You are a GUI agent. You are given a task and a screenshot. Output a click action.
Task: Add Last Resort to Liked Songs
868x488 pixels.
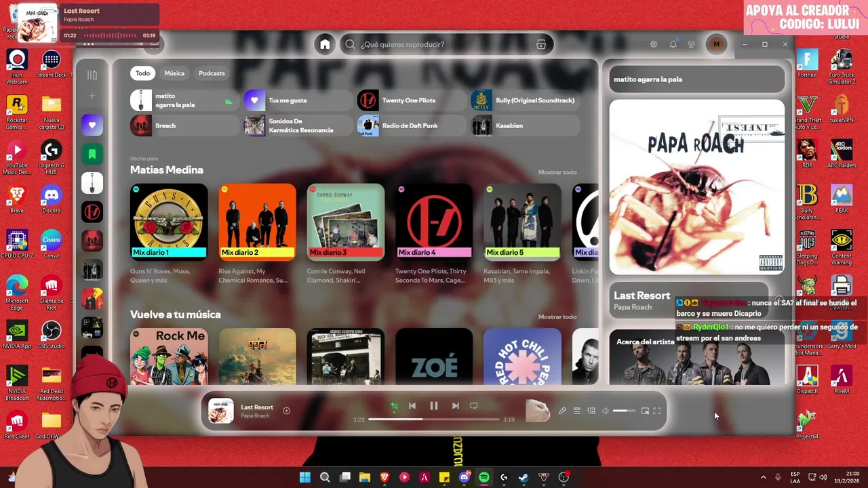point(287,411)
